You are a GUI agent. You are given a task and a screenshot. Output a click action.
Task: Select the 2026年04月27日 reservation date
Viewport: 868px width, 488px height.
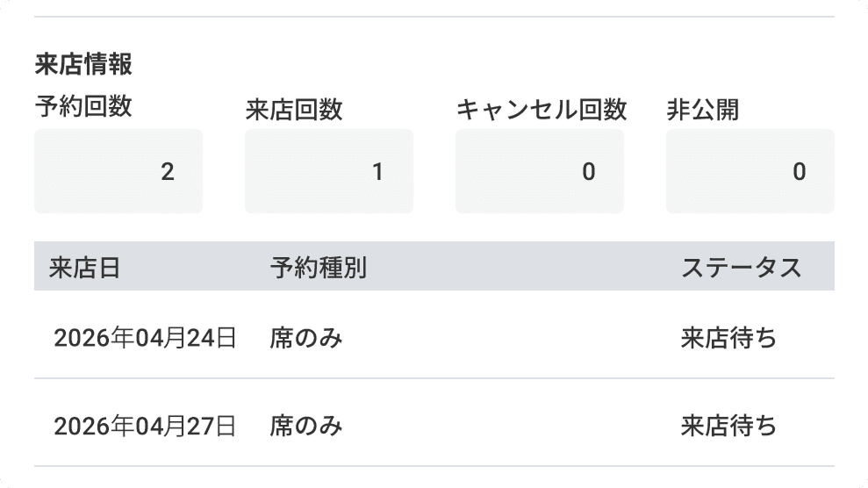pyautogui.click(x=145, y=427)
